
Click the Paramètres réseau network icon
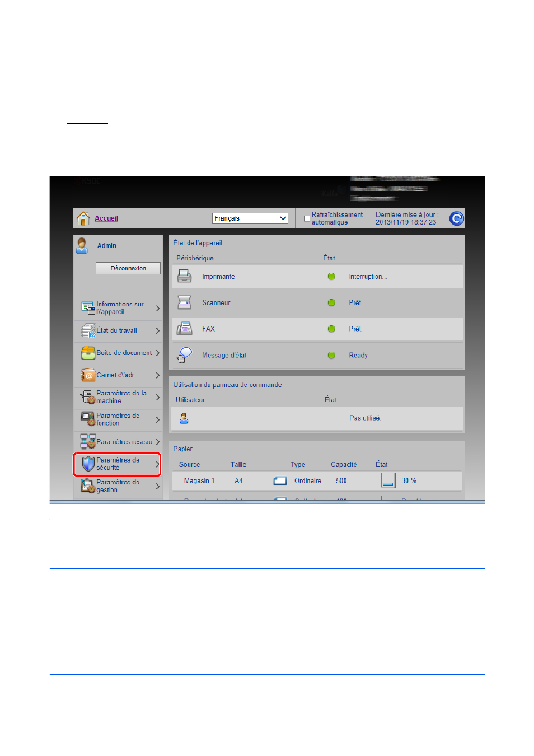point(88,442)
